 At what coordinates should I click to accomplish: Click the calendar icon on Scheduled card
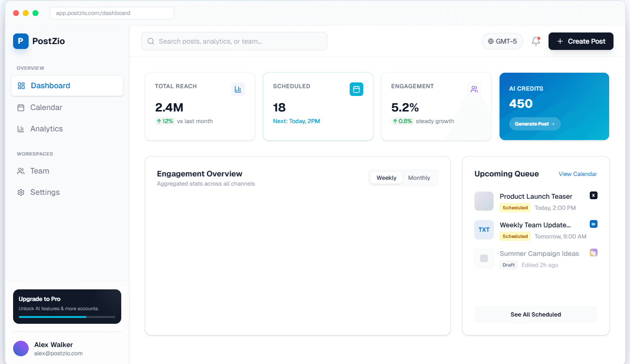356,89
